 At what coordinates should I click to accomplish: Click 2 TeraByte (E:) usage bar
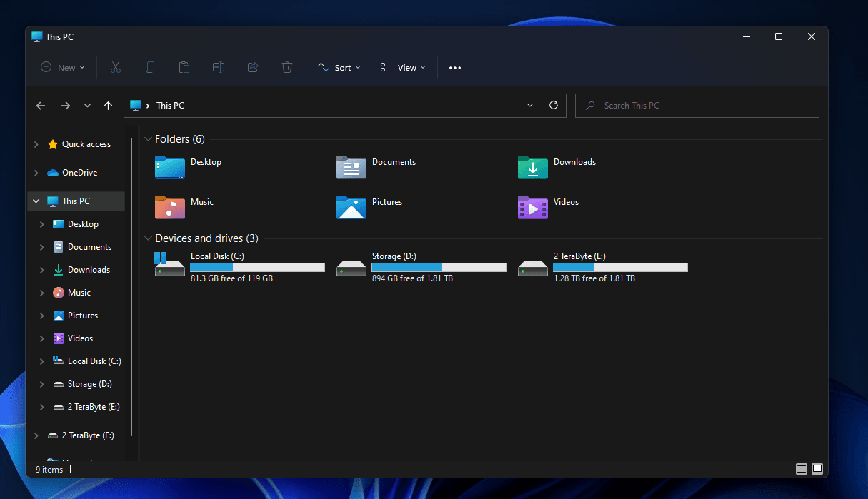(620, 267)
